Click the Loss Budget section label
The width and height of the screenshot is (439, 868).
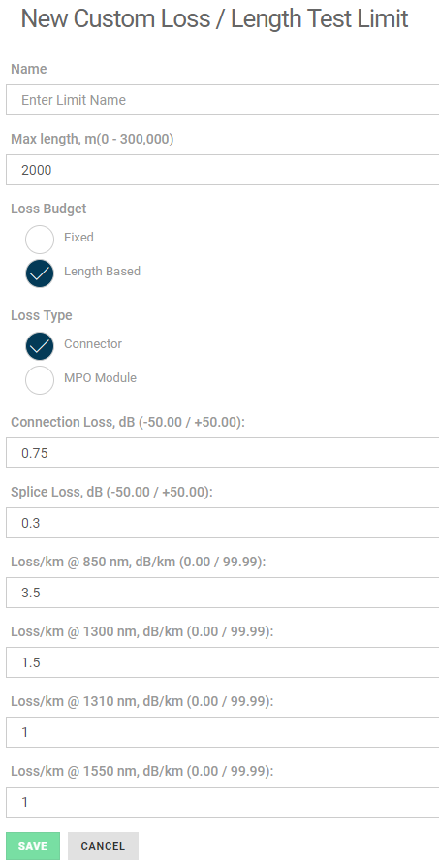coord(48,209)
